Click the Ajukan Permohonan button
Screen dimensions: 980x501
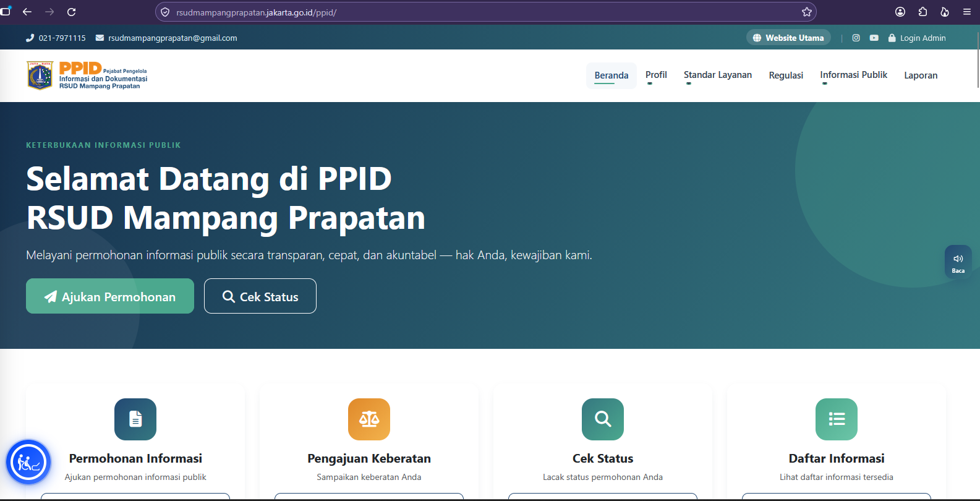tap(110, 296)
